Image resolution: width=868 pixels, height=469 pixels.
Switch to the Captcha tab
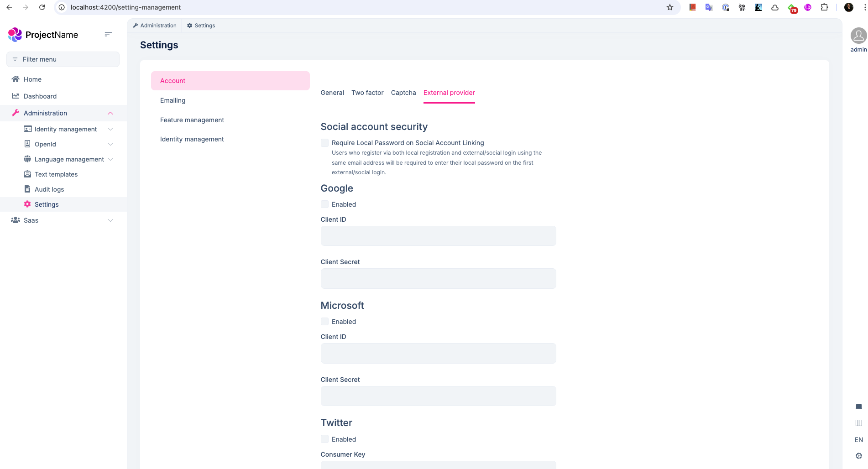coord(403,93)
